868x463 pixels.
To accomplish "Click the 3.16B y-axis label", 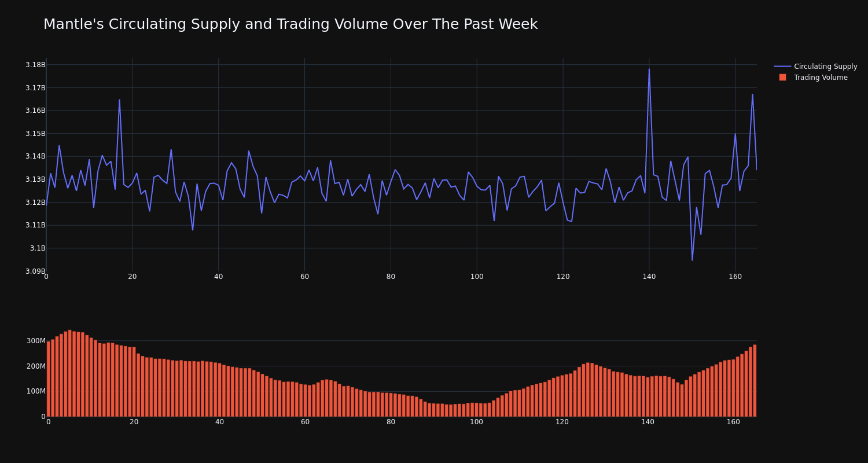I will point(35,111).
